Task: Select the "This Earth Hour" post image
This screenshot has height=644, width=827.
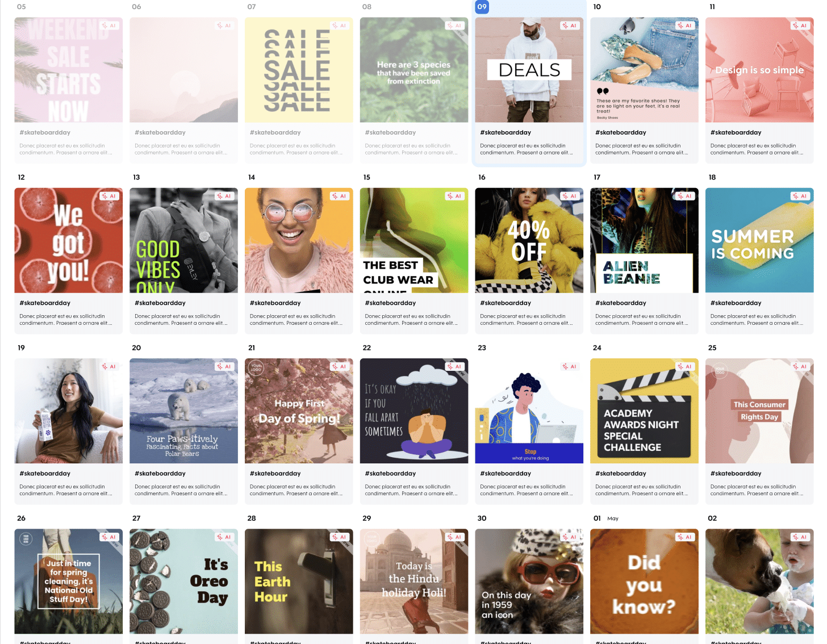Action: coord(299,581)
